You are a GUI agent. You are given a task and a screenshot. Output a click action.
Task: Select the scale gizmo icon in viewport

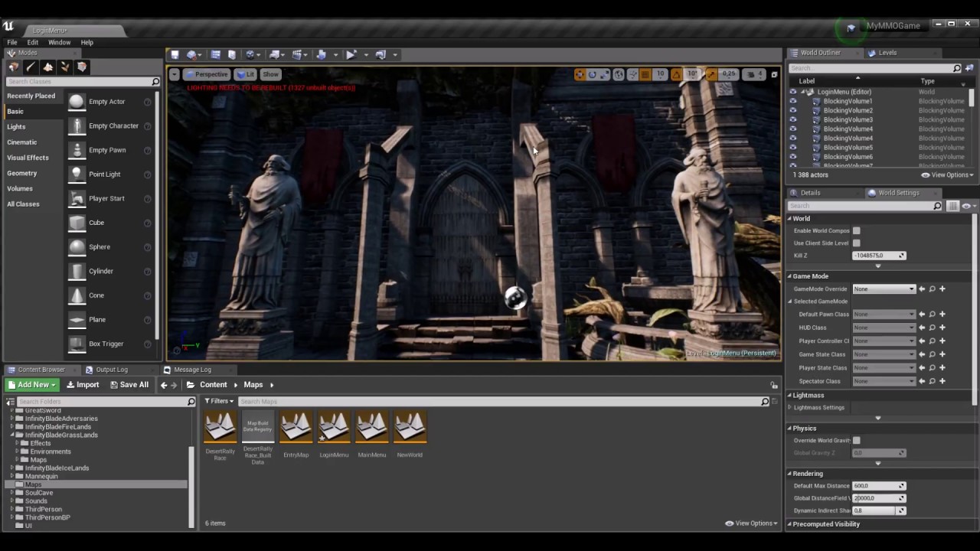tap(606, 74)
